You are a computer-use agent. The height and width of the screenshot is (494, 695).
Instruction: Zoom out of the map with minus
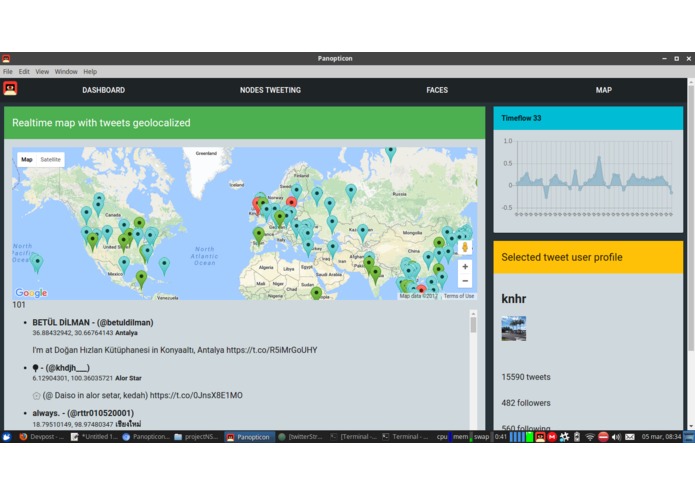pyautogui.click(x=465, y=280)
